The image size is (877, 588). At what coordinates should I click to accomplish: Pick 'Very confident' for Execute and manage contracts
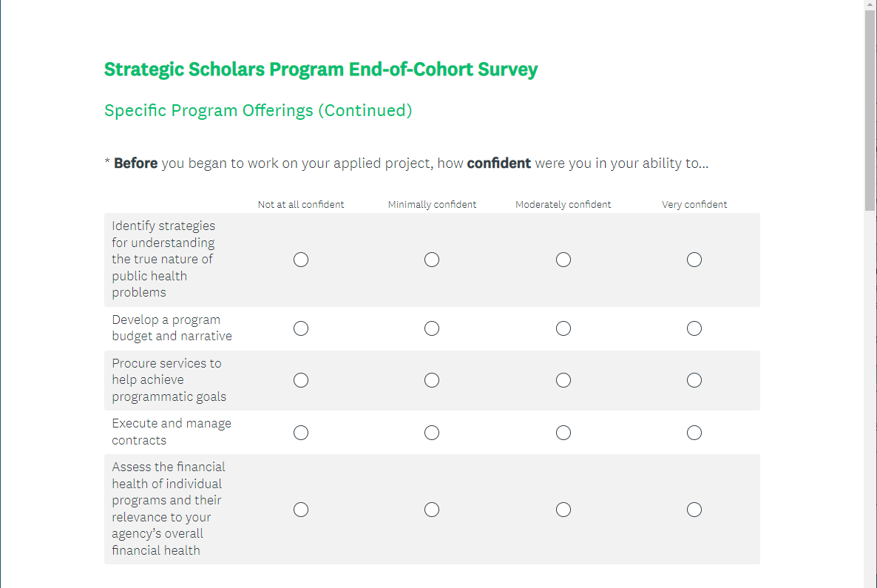[694, 433]
